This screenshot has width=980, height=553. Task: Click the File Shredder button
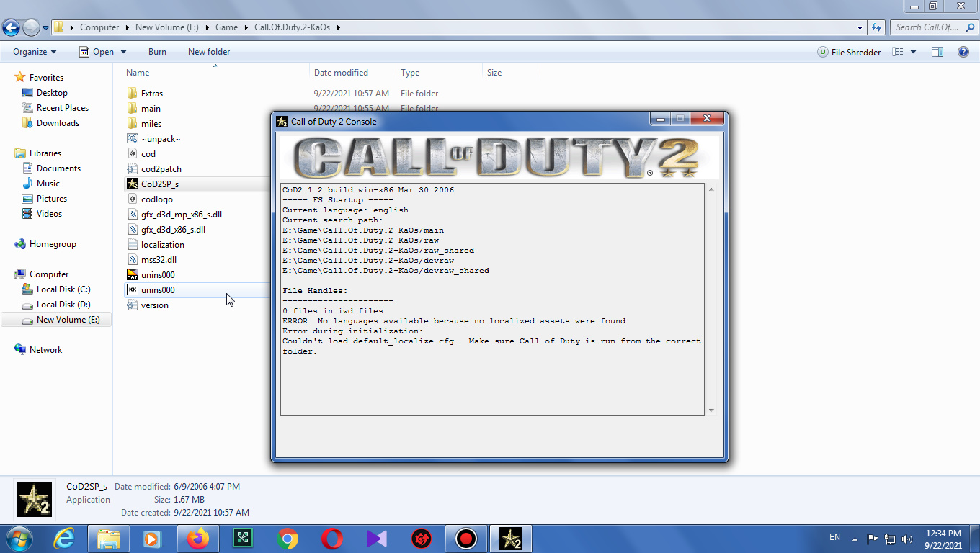(x=849, y=52)
